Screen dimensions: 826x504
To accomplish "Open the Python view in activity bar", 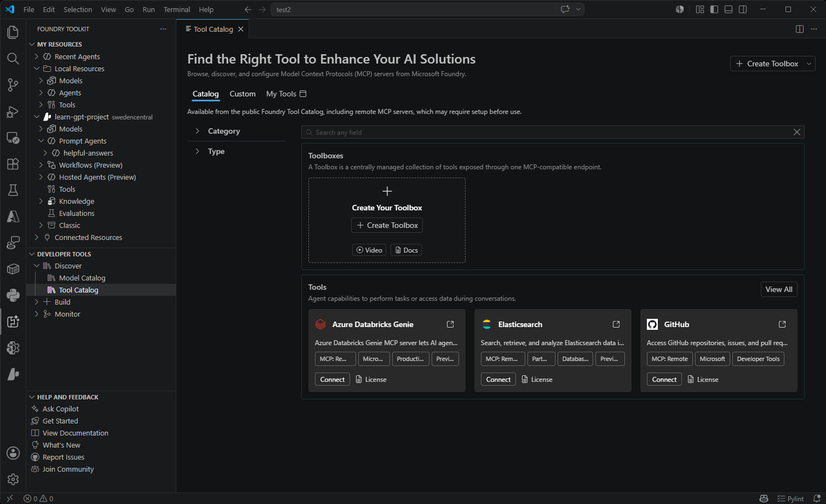I will coord(13,295).
